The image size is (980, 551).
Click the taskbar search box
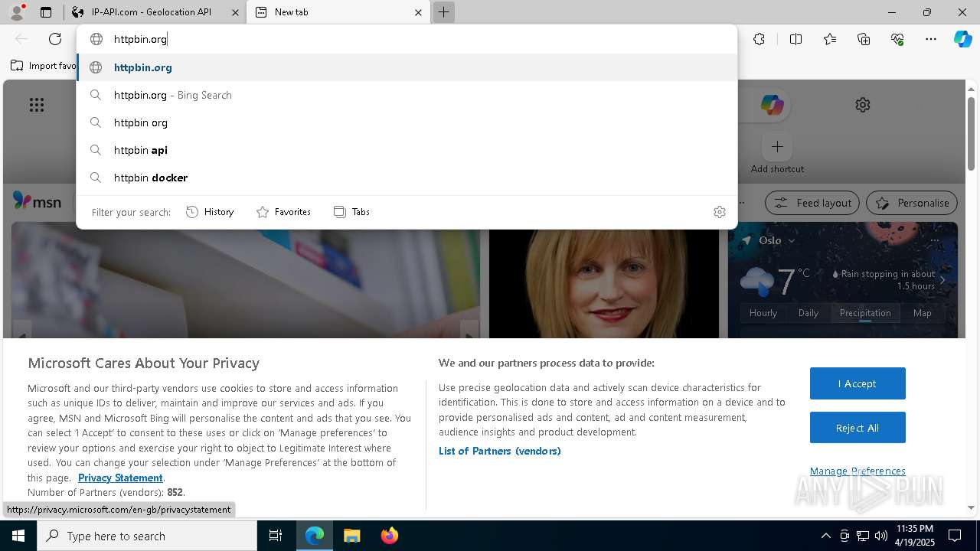coord(147,536)
